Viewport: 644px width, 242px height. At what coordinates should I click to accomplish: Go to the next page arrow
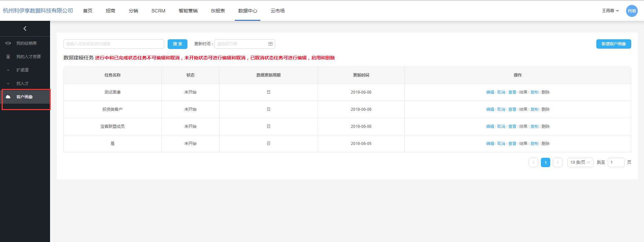(557, 162)
